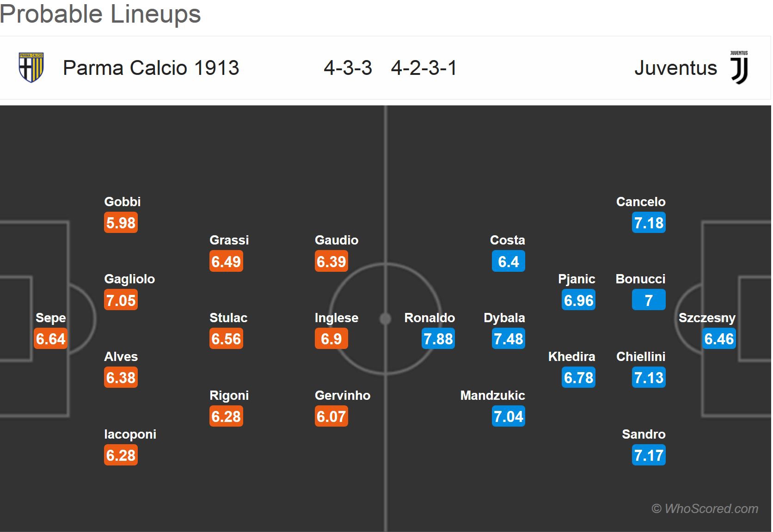Click the WhoScored.com watermark
The width and height of the screenshot is (773, 532).
[x=705, y=508]
